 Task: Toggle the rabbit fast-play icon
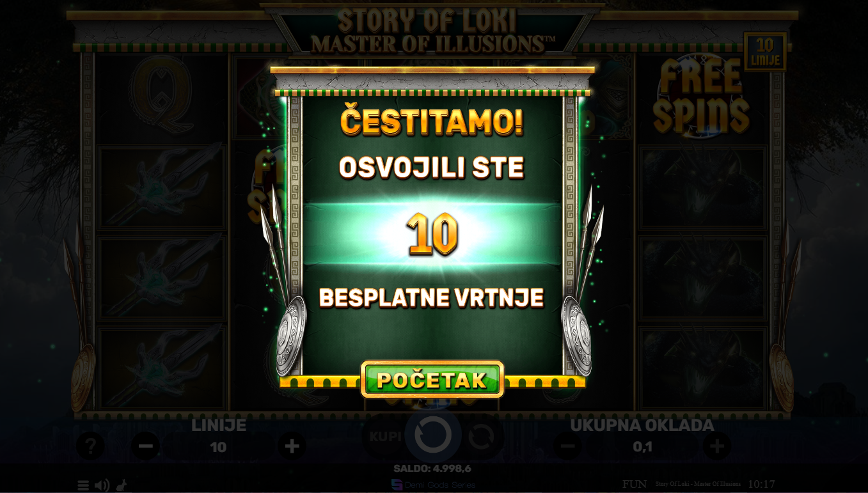click(121, 485)
